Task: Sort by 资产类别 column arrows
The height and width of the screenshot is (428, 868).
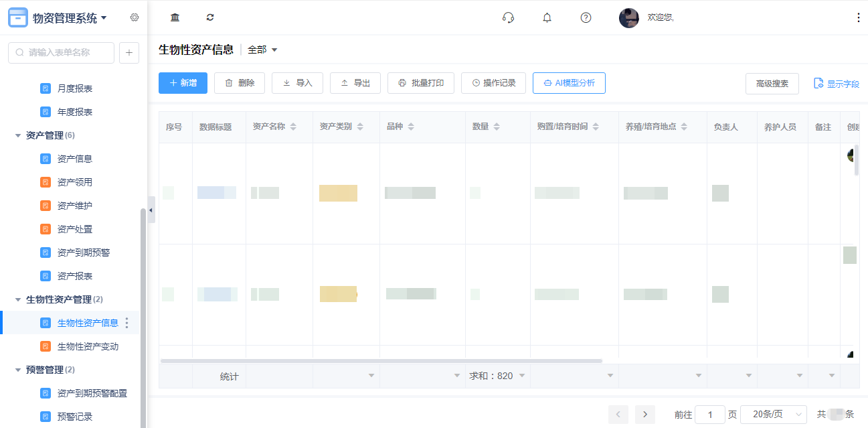Action: coord(360,127)
